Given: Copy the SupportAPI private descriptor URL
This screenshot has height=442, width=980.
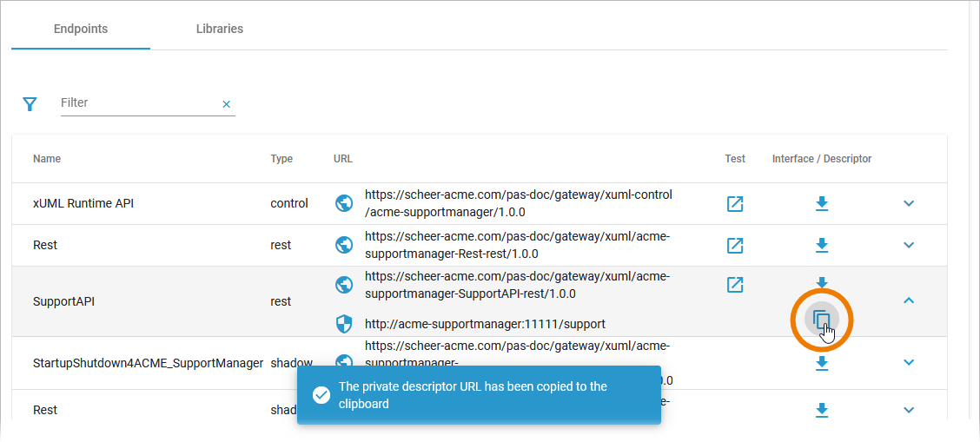Looking at the screenshot, I should (x=822, y=320).
